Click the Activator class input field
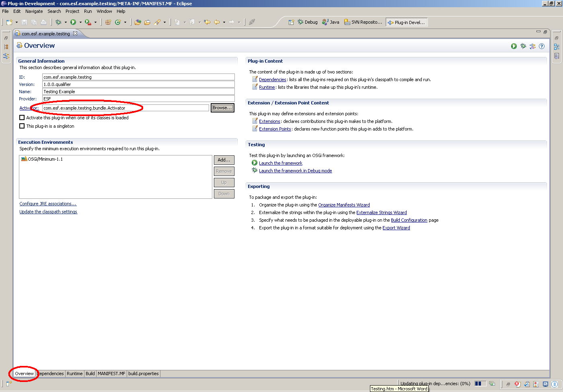 coord(126,108)
